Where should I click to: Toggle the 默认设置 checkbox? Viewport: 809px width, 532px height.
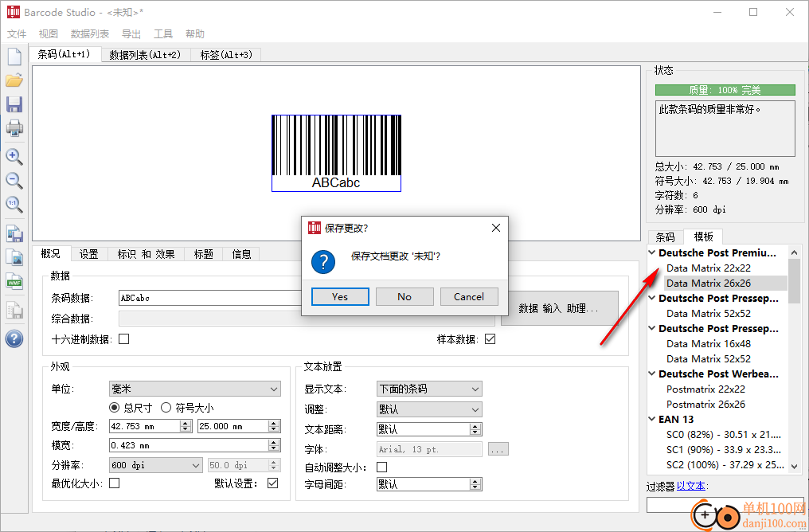click(x=273, y=483)
